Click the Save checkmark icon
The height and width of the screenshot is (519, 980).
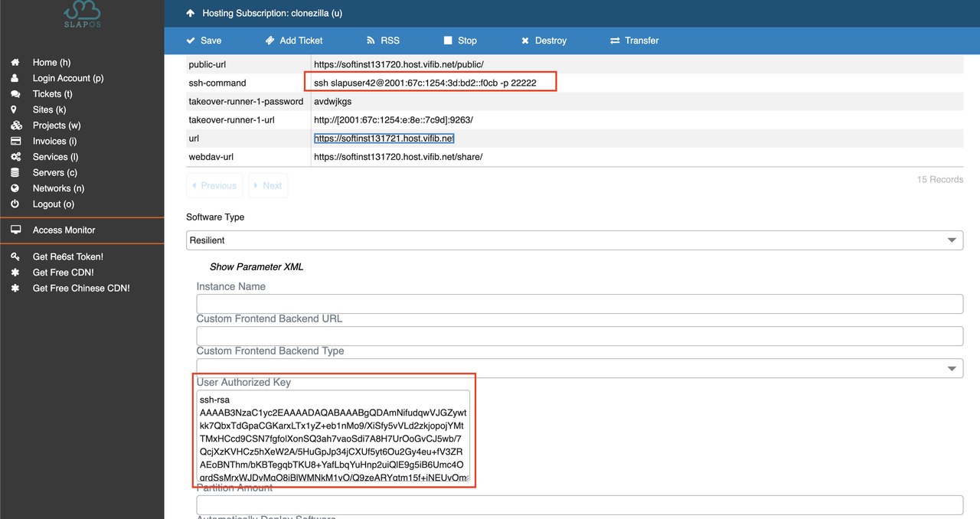click(191, 41)
